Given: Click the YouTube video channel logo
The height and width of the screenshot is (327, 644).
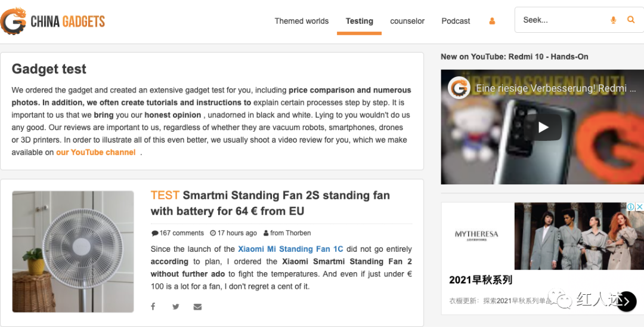Looking at the screenshot, I should point(459,88).
